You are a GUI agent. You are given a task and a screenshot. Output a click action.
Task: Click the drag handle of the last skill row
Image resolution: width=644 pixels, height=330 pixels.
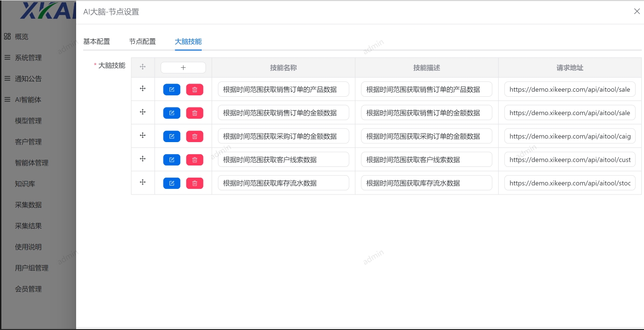click(x=143, y=182)
